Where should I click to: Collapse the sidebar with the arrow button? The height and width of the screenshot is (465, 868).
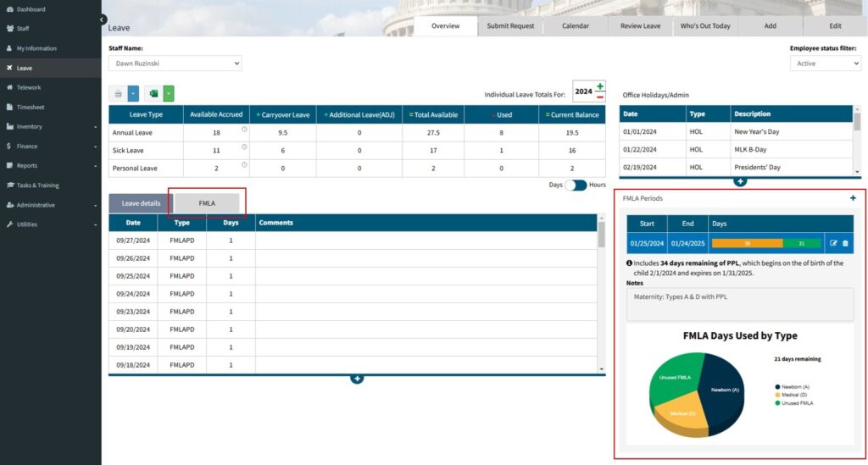(x=103, y=19)
